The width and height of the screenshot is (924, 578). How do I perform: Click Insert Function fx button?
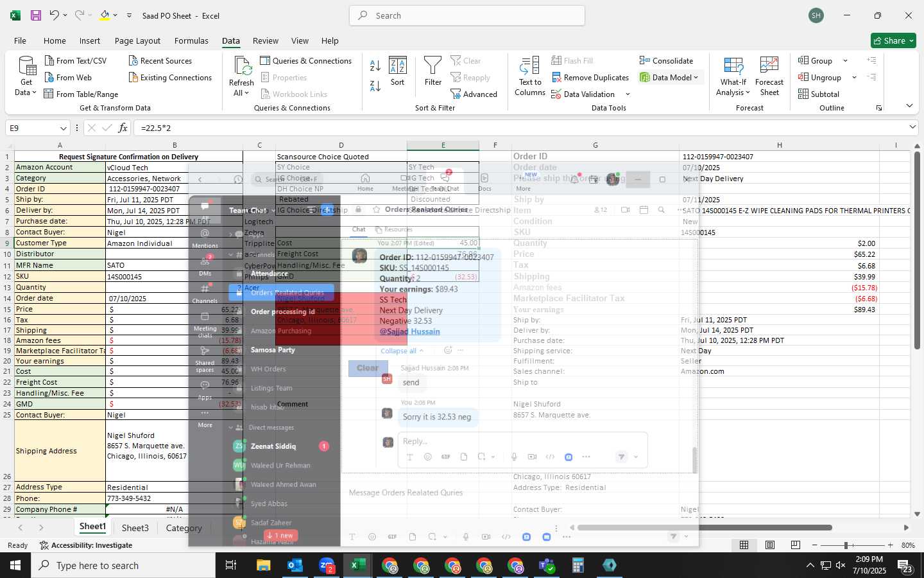pyautogui.click(x=123, y=128)
